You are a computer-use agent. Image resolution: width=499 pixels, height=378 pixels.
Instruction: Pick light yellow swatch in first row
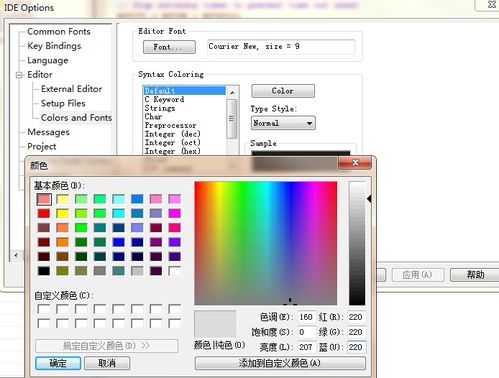pyautogui.click(x=62, y=199)
